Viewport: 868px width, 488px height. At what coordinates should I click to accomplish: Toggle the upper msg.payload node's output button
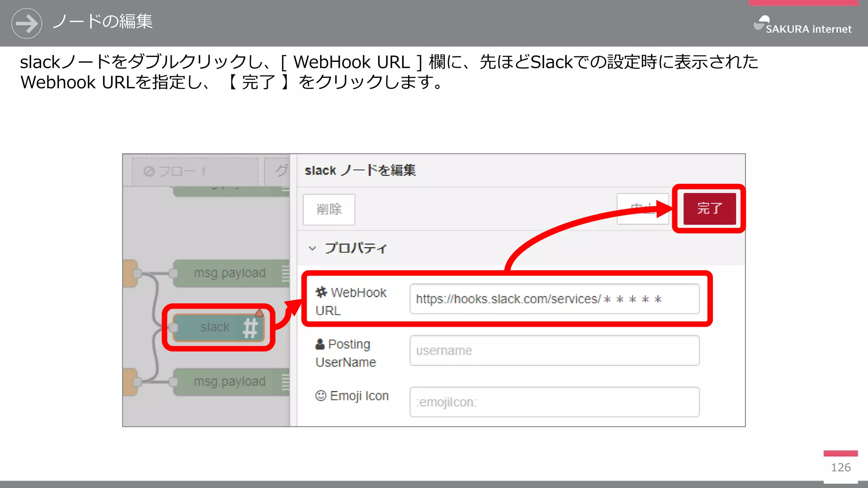coord(286,273)
